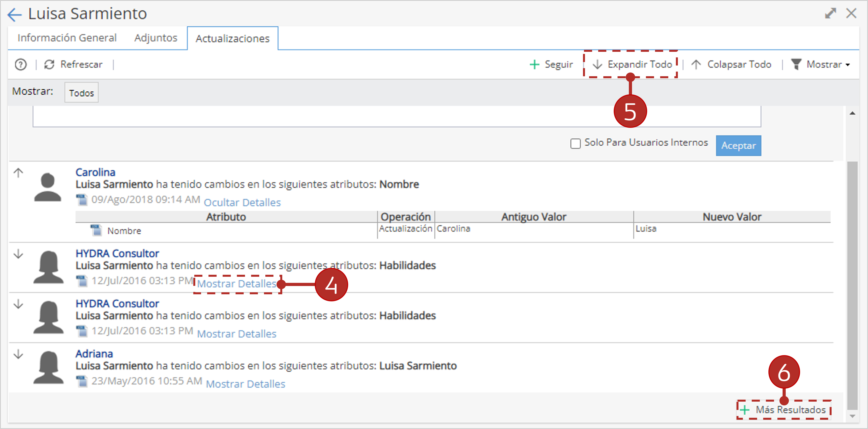The width and height of the screenshot is (868, 429).
Task: Click the Expandir Todo down arrow
Action: (597, 64)
